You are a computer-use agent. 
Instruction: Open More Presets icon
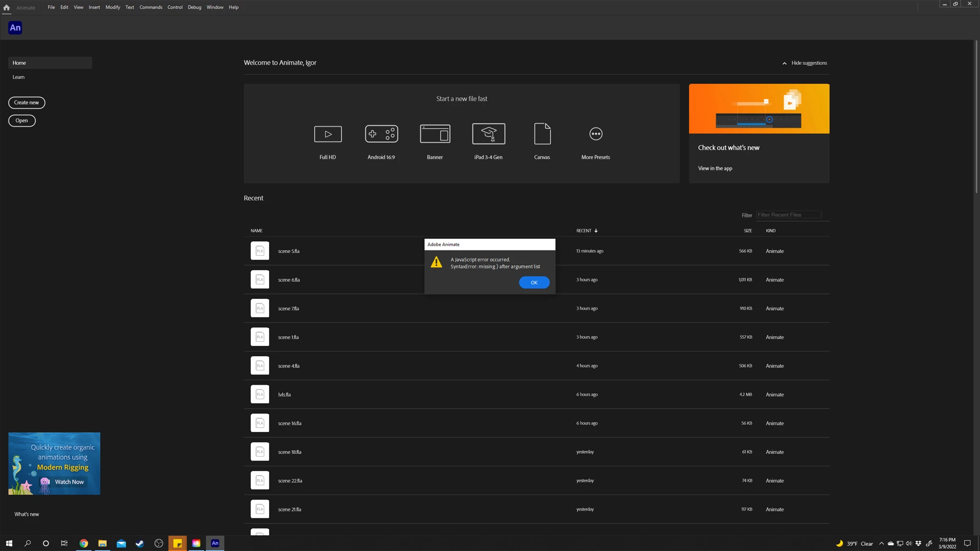click(x=596, y=134)
